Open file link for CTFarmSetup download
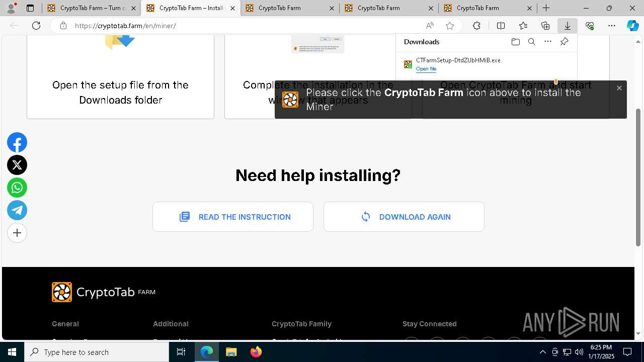Screen dimensions: 644x362 pyautogui.click(x=426, y=69)
